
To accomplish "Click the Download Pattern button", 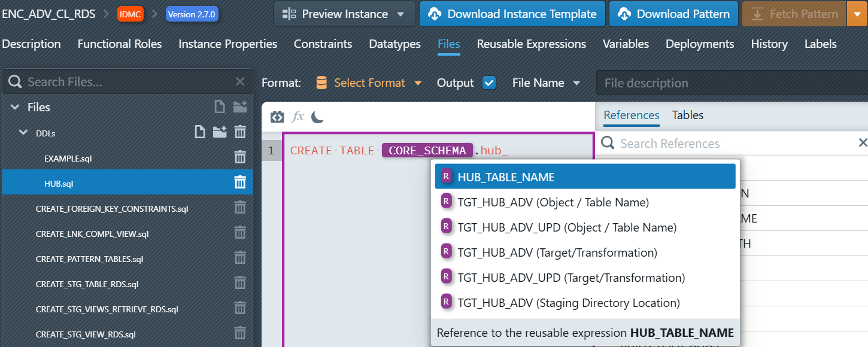I will tap(673, 14).
